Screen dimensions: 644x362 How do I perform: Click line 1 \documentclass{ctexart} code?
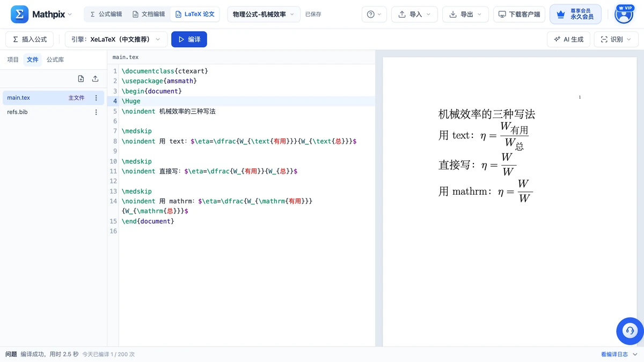tap(165, 71)
